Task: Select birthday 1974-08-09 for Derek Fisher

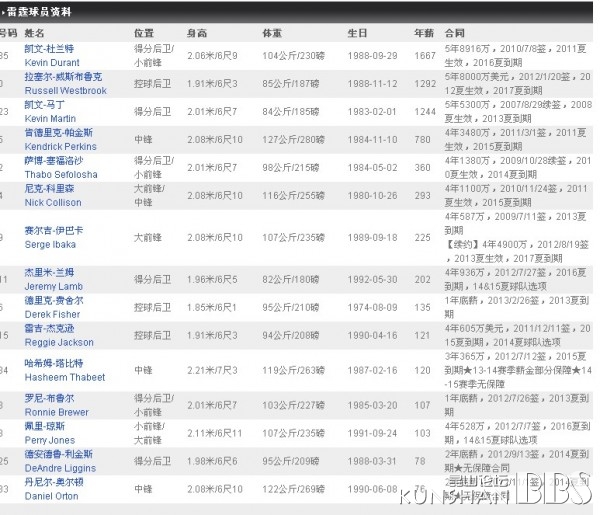Action: (372, 308)
